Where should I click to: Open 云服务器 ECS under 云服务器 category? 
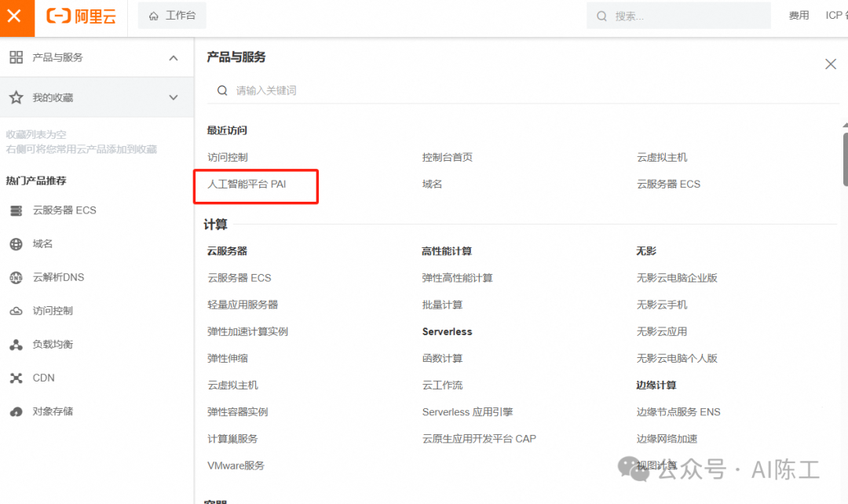[239, 278]
